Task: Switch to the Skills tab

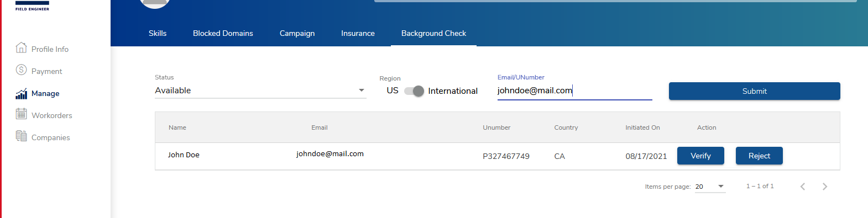Action: [158, 33]
